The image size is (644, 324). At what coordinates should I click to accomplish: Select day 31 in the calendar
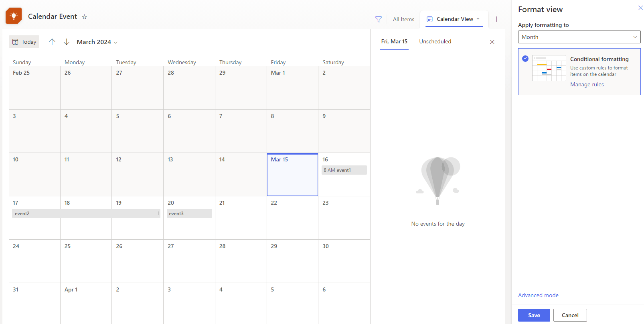click(34, 303)
